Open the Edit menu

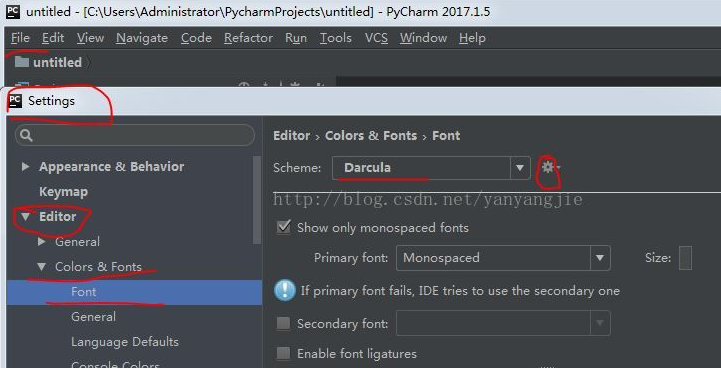coord(53,38)
